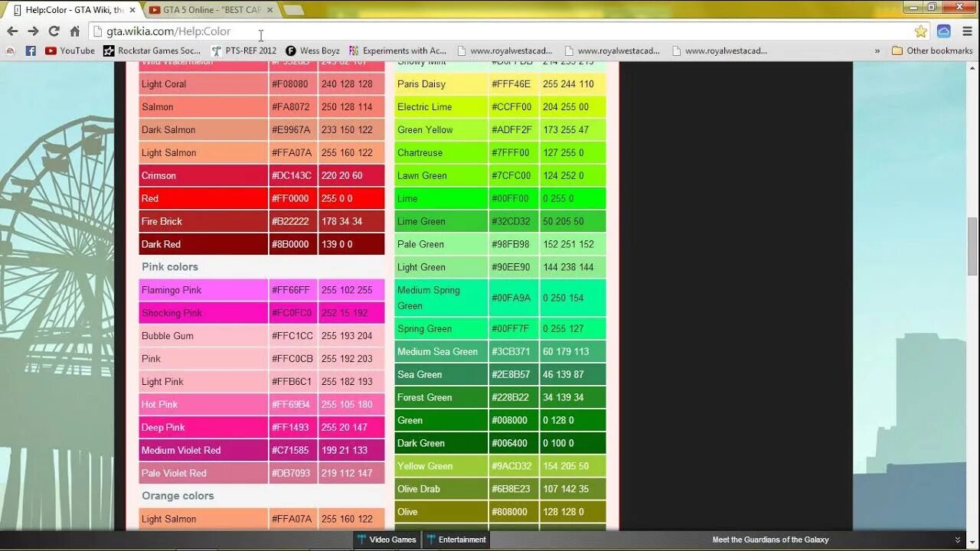Open the EA bookmark icon beside Facebook
Viewport: 980px width, 551px height.
[11, 51]
